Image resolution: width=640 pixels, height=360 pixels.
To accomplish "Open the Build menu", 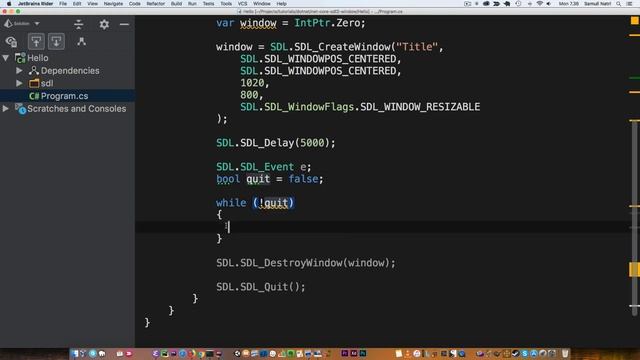I will click(x=176, y=4).
